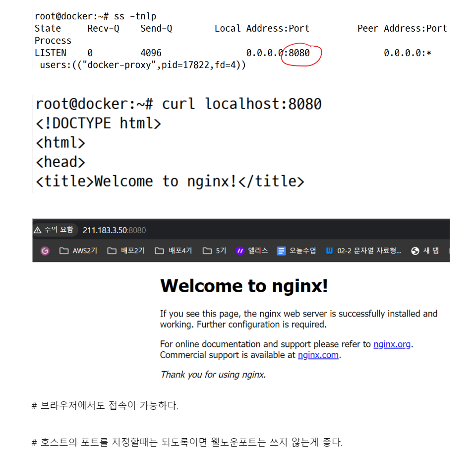The image size is (476, 456).
Task: Click the 0.0.0.0:* peer address text
Action: pos(408,53)
